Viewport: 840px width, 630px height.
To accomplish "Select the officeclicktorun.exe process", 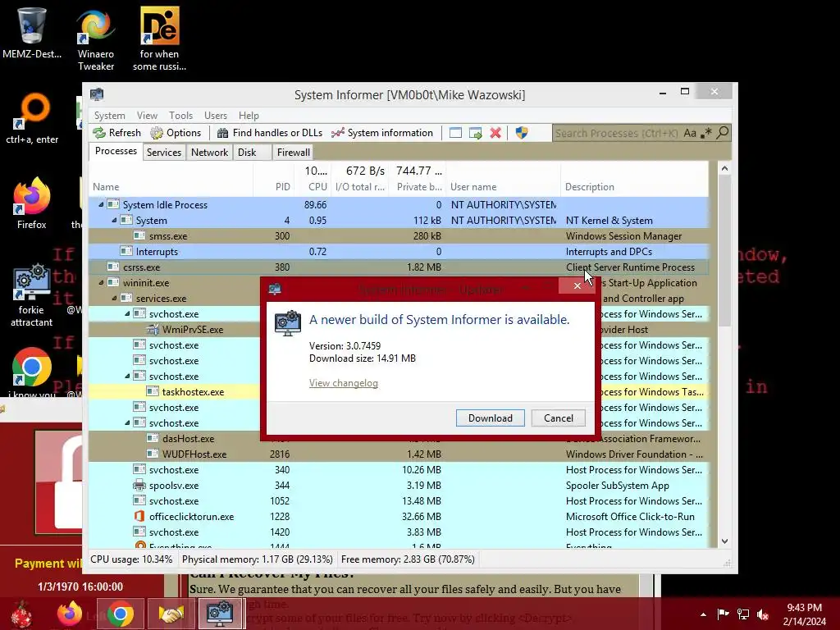I will pos(399,517).
